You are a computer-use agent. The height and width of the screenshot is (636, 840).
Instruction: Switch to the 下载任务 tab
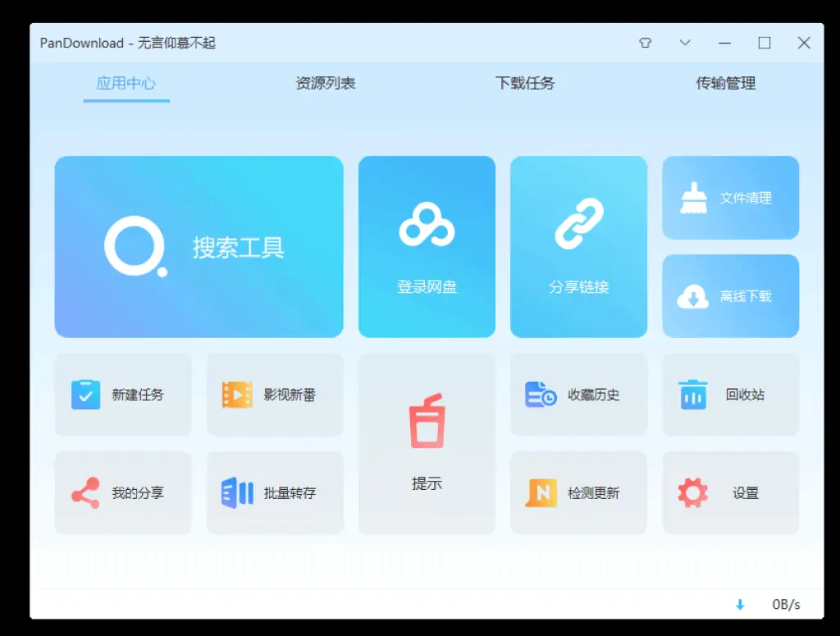point(525,83)
